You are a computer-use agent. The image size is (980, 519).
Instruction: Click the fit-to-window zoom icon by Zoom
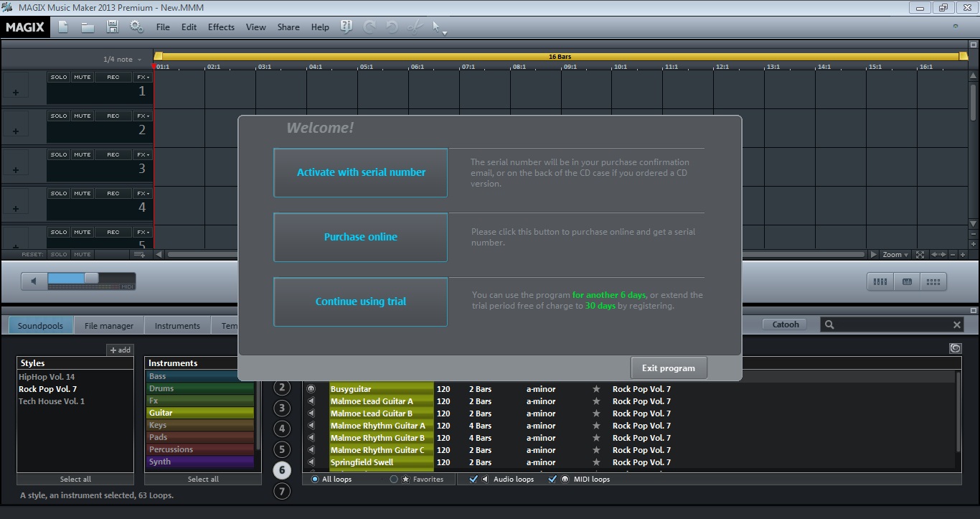coord(920,254)
